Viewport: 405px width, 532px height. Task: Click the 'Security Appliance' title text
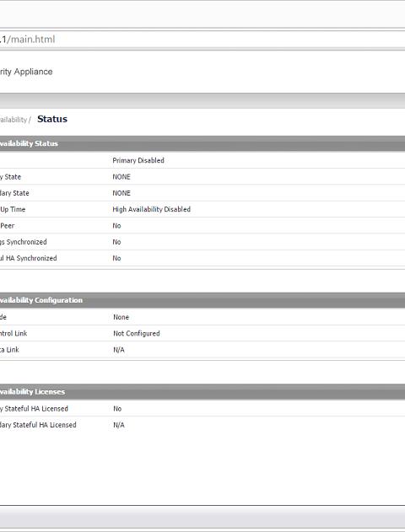[x=26, y=72]
